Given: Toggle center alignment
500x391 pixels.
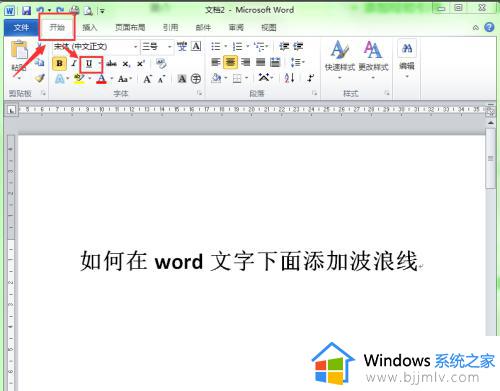Looking at the screenshot, I should coord(230,62).
